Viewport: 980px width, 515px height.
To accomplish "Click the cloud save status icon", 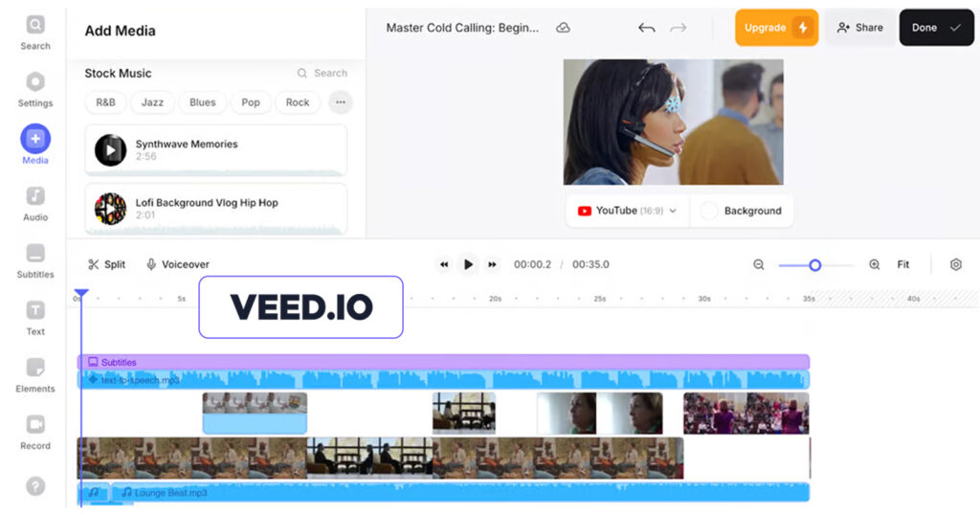I will (x=563, y=28).
